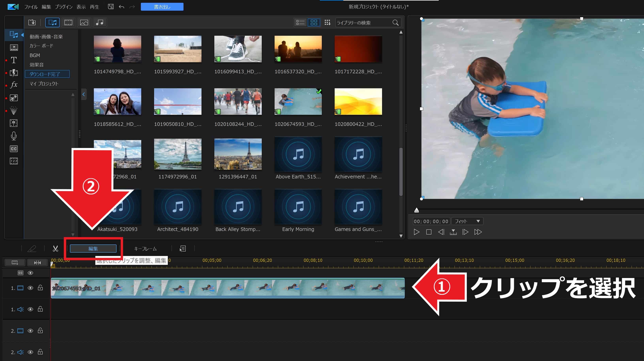Toggle visibility of audio track 1
This screenshot has height=361, width=644.
coord(30,309)
